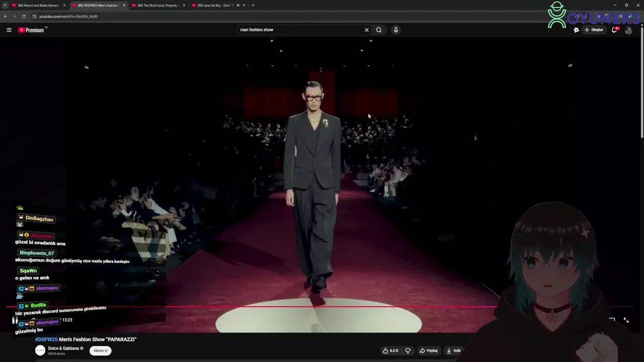Open YouTube notifications bell

click(614, 30)
